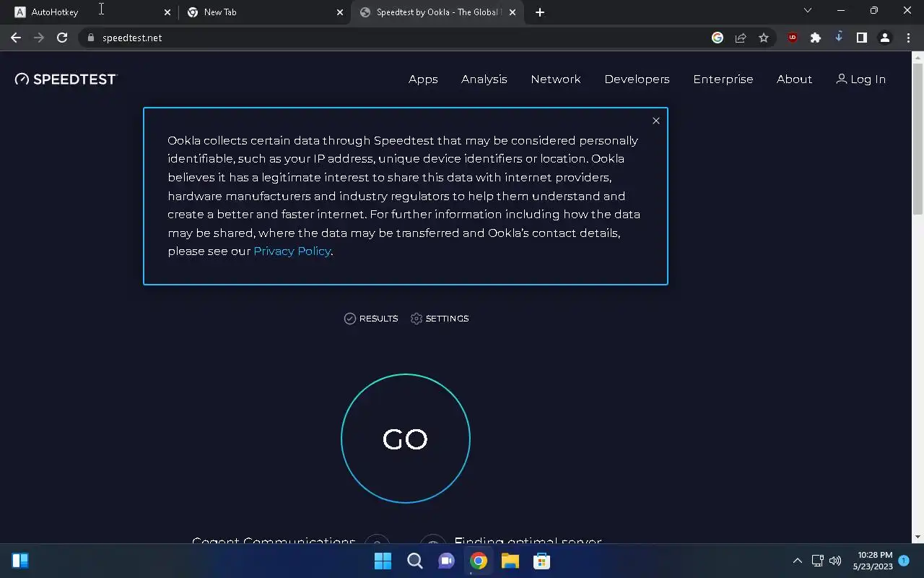
Task: Open the Enterprise menu
Action: [x=723, y=79]
